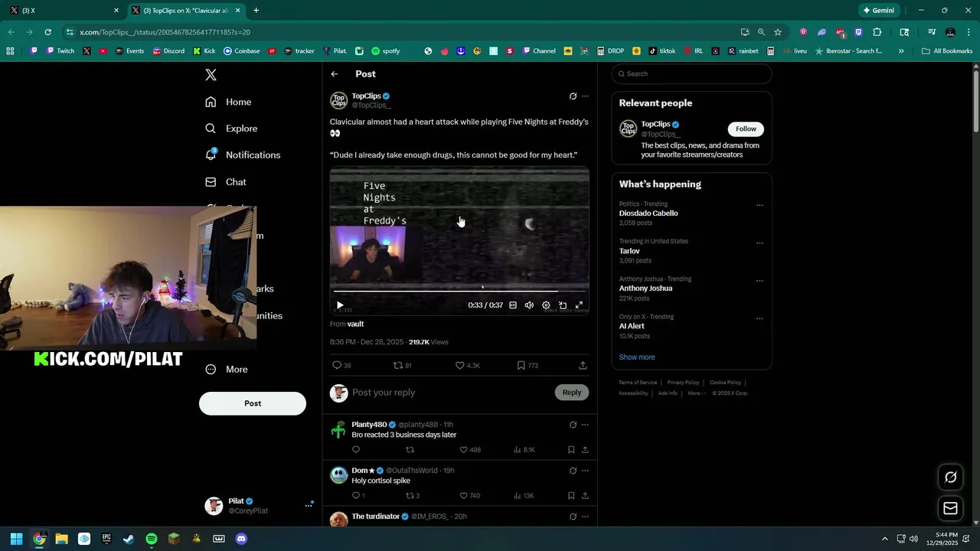Repost the TopClips post
This screenshot has height=551, width=980.
tap(397, 366)
